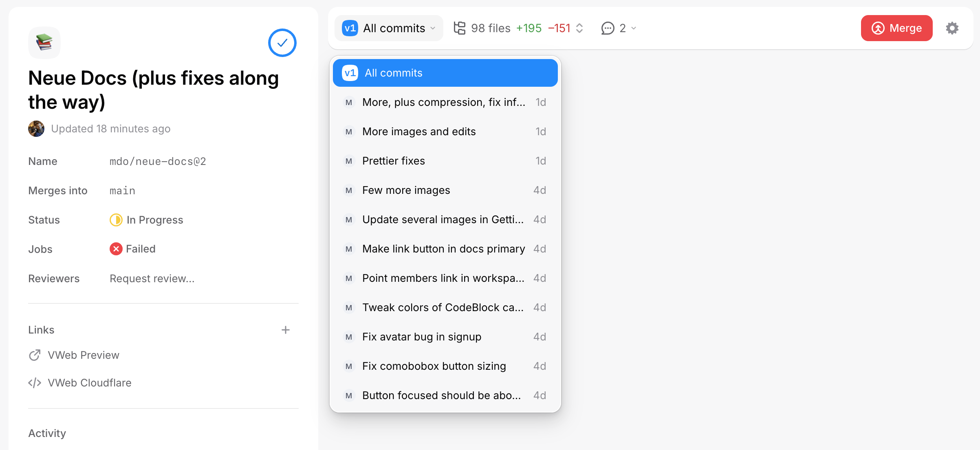Click the VWeb Cloudflare code icon

pyautogui.click(x=35, y=383)
